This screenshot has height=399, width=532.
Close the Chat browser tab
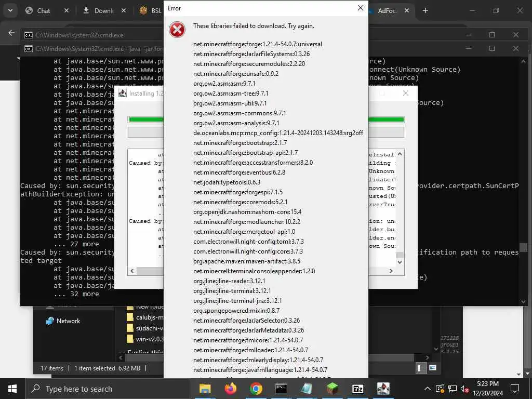pos(66,11)
